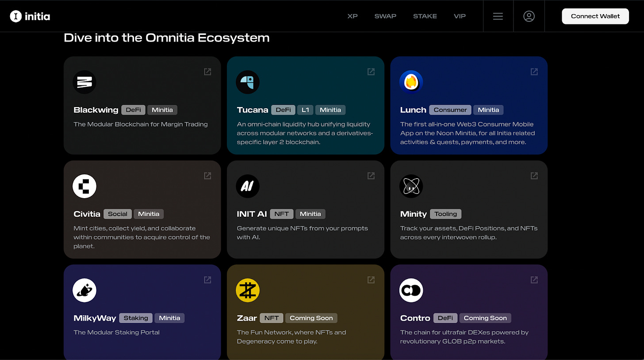
Task: Go to the XP page
Action: coord(353,16)
